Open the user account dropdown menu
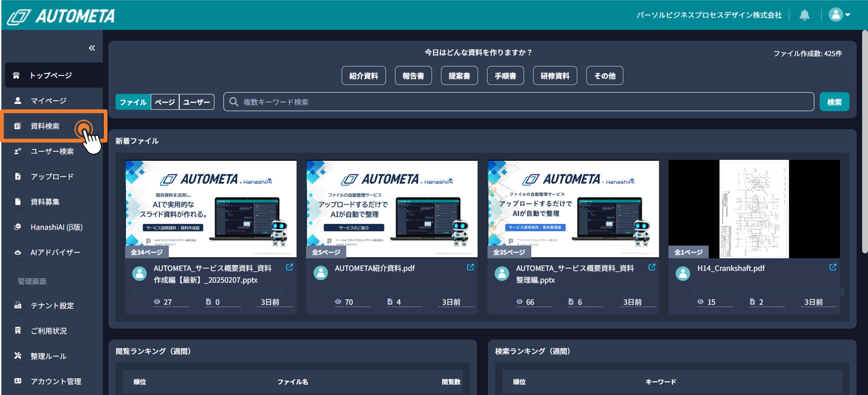 click(x=839, y=15)
